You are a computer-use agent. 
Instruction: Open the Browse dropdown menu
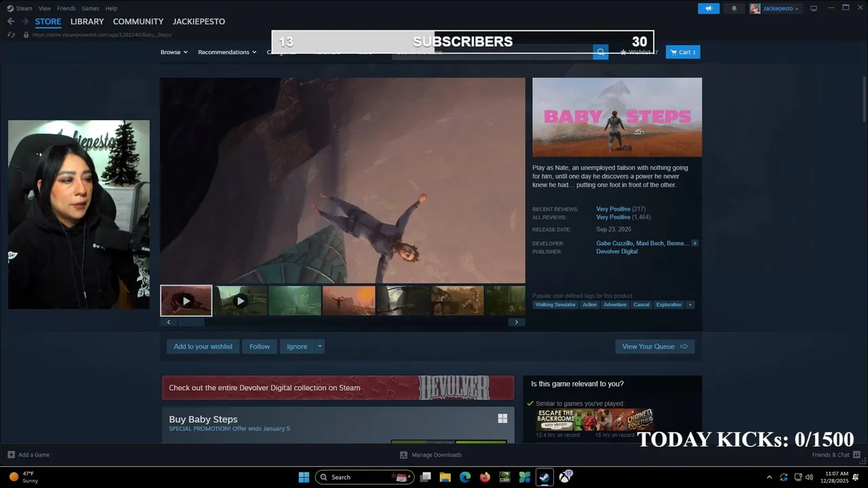click(x=174, y=52)
